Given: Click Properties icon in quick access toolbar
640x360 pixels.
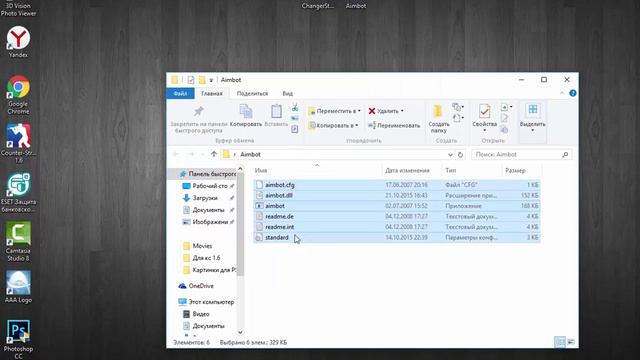Looking at the screenshot, I should 191,80.
